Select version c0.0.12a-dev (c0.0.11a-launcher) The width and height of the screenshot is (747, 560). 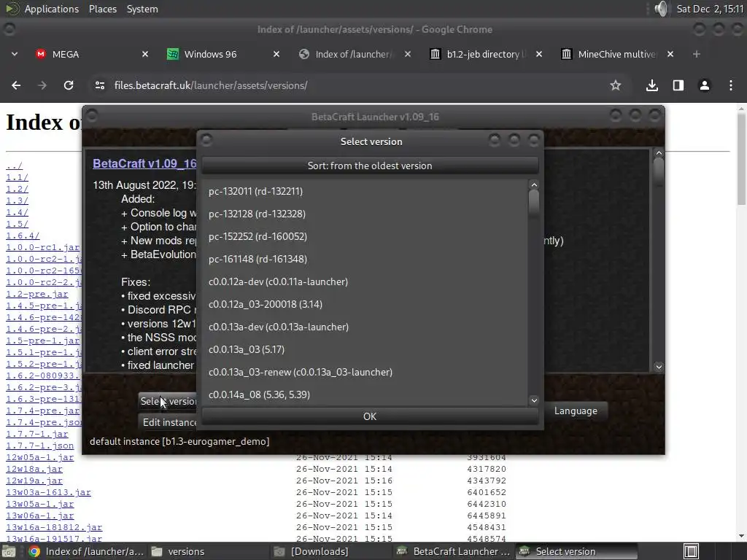pyautogui.click(x=365, y=281)
